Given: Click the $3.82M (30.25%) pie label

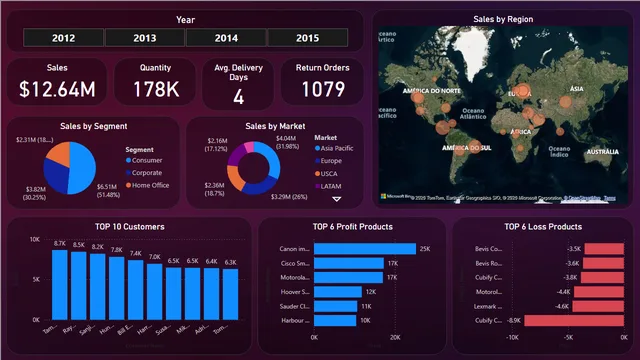Looking at the screenshot, I should click(x=35, y=193).
